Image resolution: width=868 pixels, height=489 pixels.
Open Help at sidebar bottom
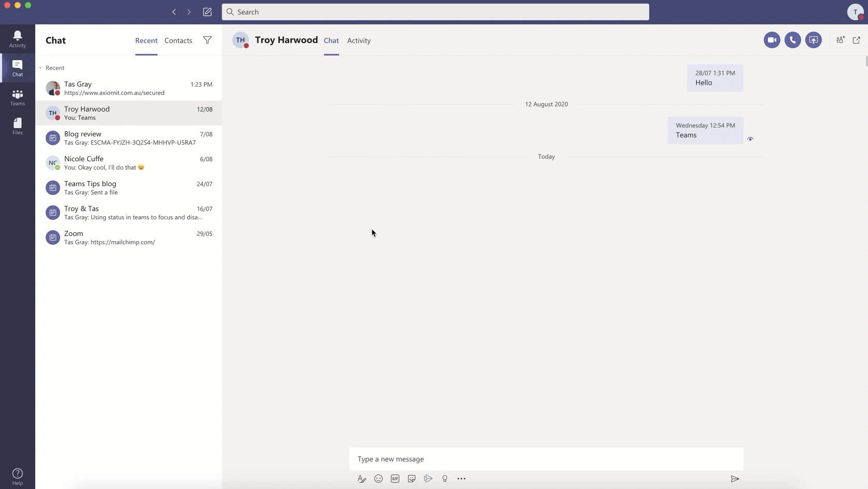pos(18,477)
